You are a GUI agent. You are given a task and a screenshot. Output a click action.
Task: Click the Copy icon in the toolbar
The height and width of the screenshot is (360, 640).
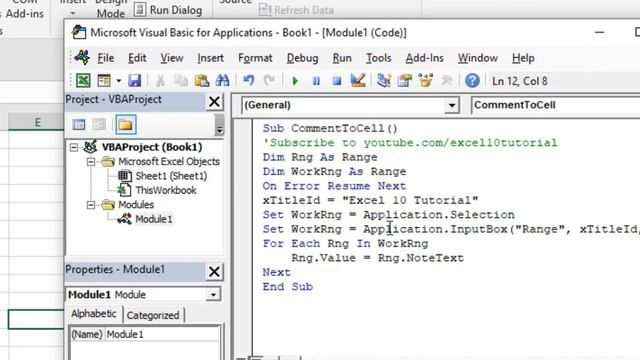(x=181, y=81)
